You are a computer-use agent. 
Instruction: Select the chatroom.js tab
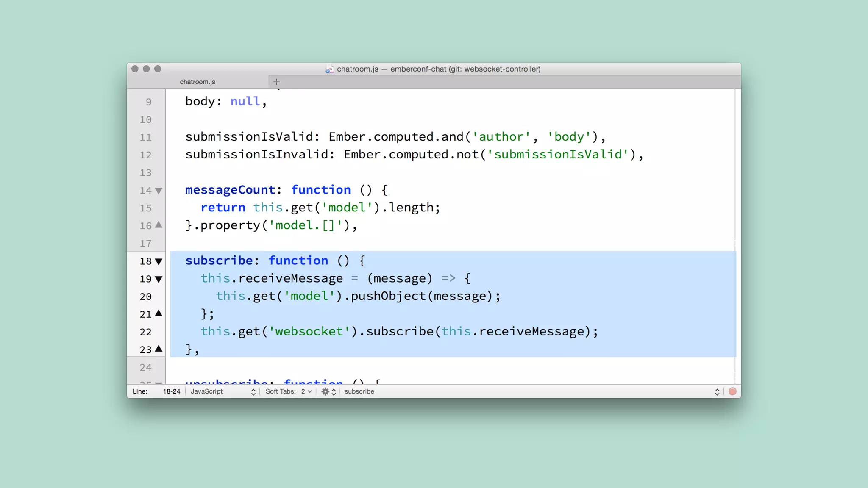(198, 82)
